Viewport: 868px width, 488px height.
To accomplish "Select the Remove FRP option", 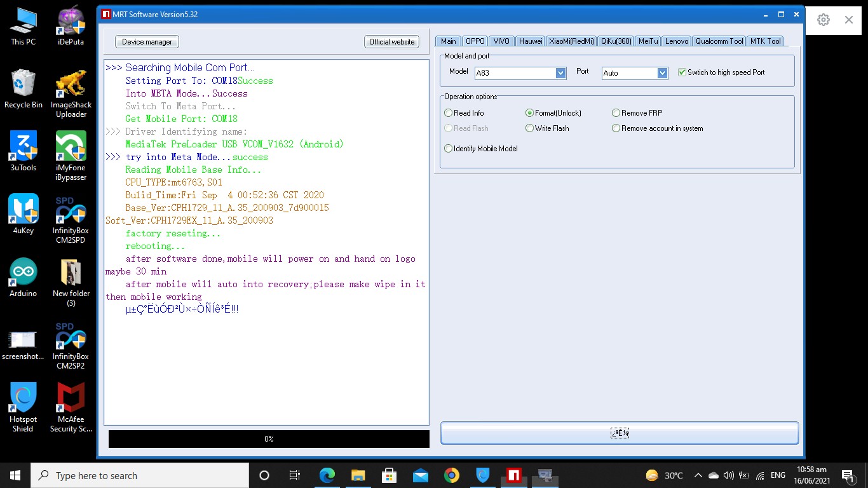I will [637, 113].
